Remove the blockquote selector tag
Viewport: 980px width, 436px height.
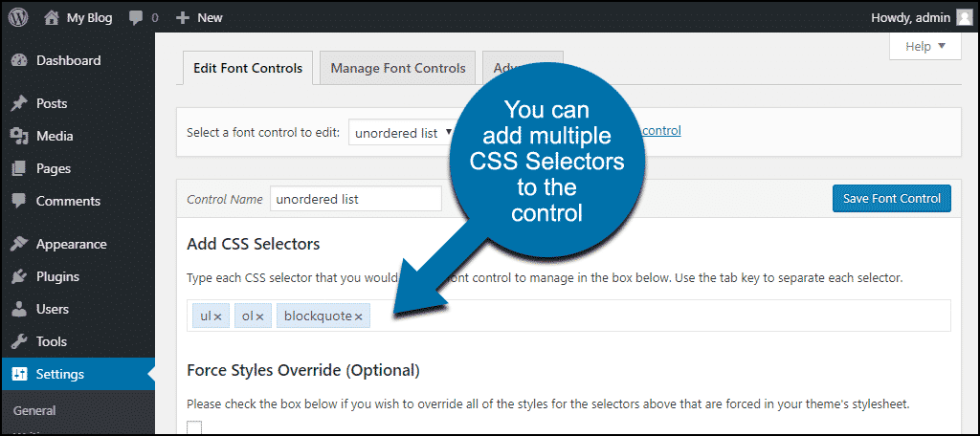[359, 317]
